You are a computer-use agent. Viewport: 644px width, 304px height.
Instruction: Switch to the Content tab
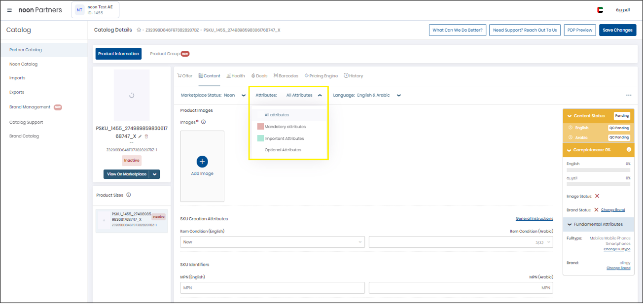pos(210,76)
